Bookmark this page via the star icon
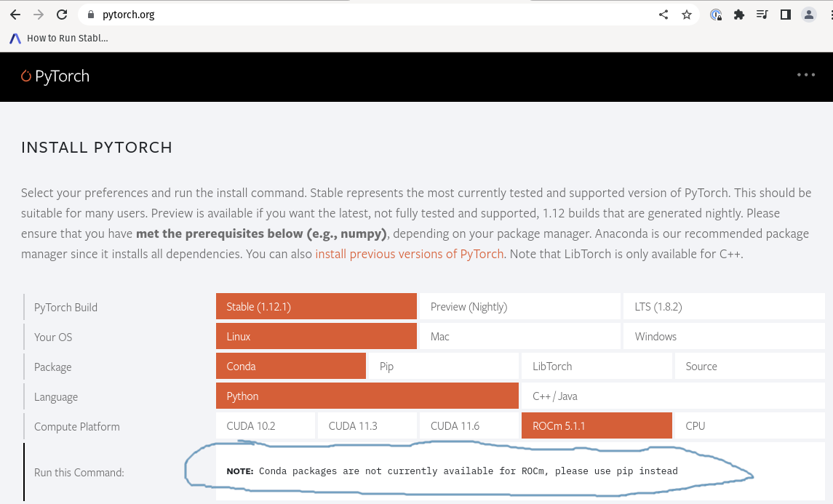 (686, 14)
